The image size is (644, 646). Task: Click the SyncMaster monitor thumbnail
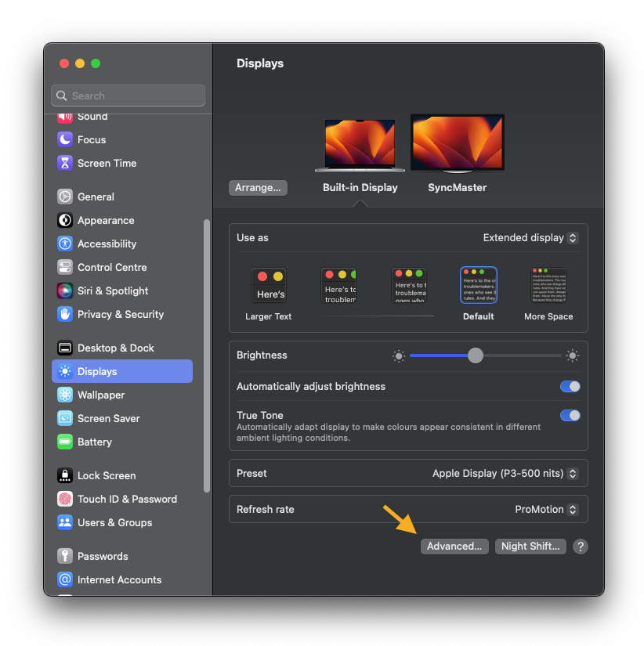point(458,143)
